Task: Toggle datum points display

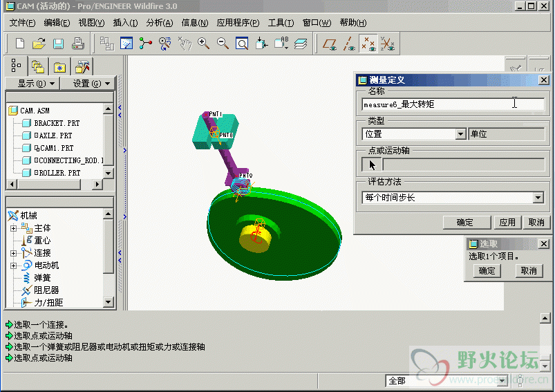Action: tap(368, 44)
